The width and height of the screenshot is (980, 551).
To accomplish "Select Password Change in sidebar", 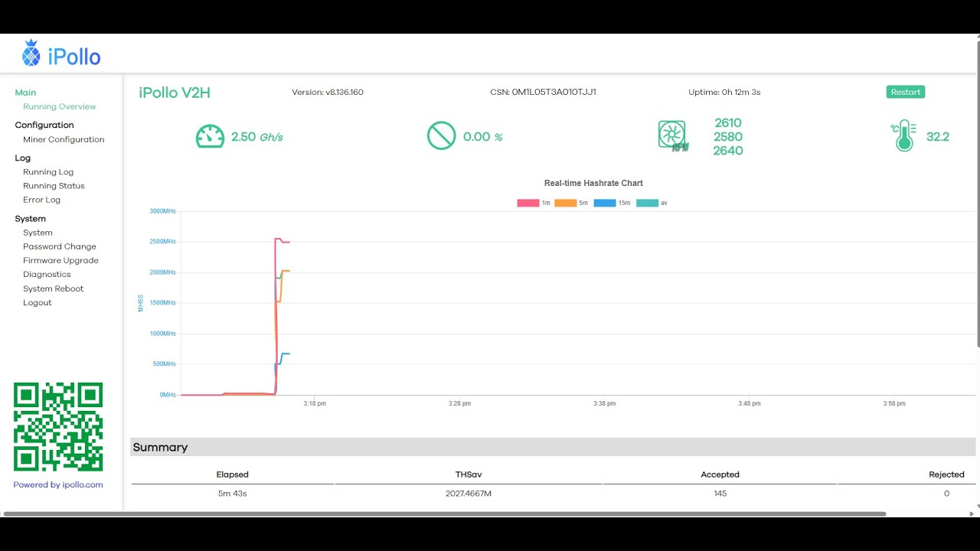I will coord(60,247).
